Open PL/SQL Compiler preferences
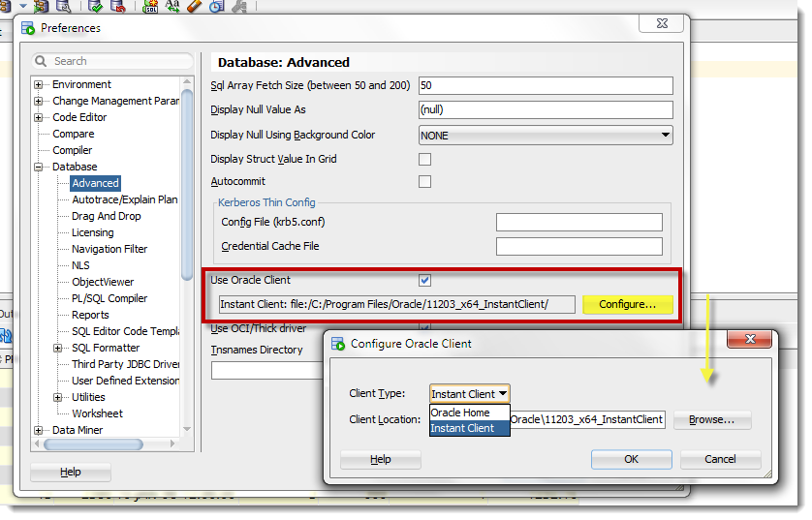Viewport: 812px width, 520px height. [x=109, y=298]
